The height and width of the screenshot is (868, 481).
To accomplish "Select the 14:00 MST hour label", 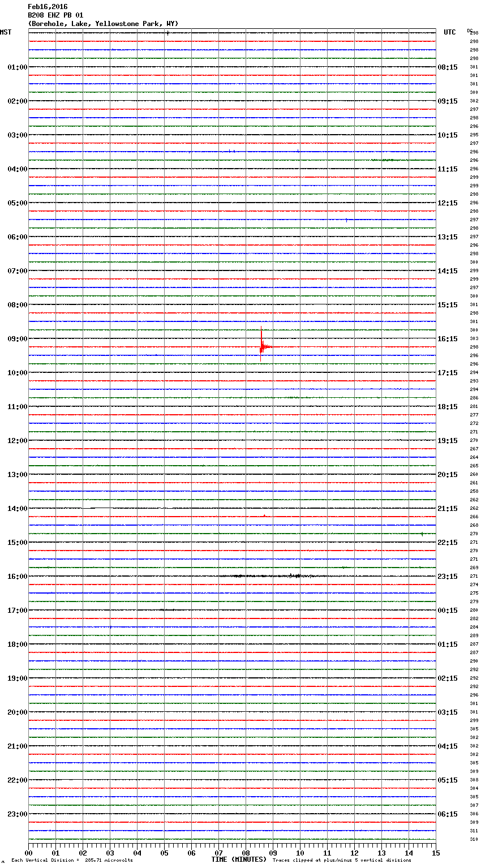I will [18, 509].
